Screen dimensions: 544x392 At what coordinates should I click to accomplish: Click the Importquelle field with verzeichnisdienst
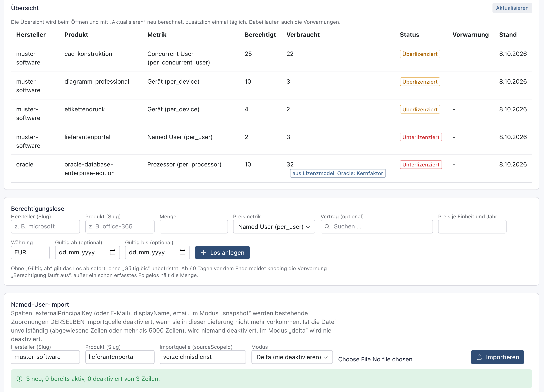pos(203,357)
